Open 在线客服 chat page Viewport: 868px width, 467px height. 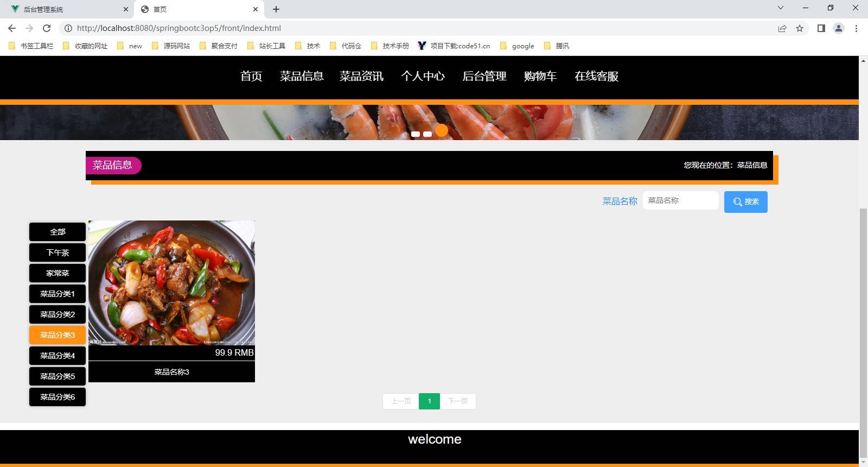click(x=597, y=77)
